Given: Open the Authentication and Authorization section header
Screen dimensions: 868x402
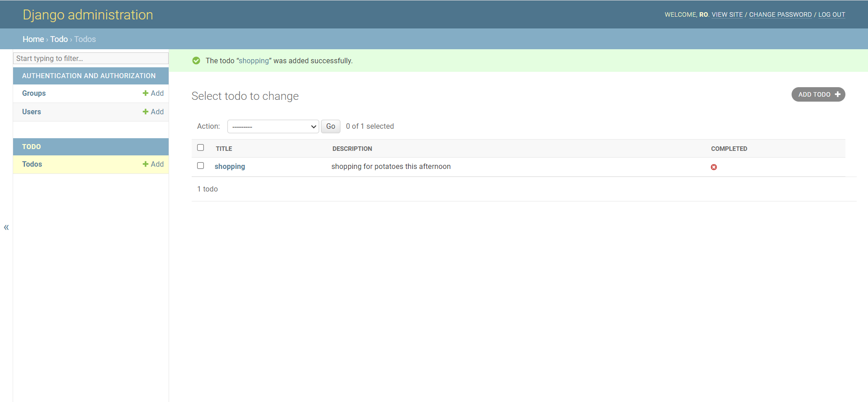Looking at the screenshot, I should click(x=89, y=76).
